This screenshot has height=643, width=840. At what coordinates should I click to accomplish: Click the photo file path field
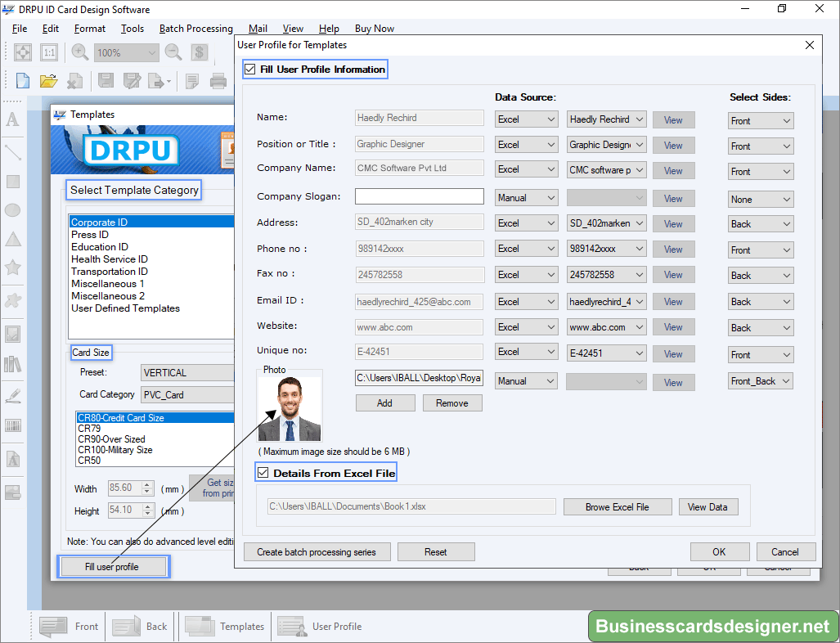point(419,378)
